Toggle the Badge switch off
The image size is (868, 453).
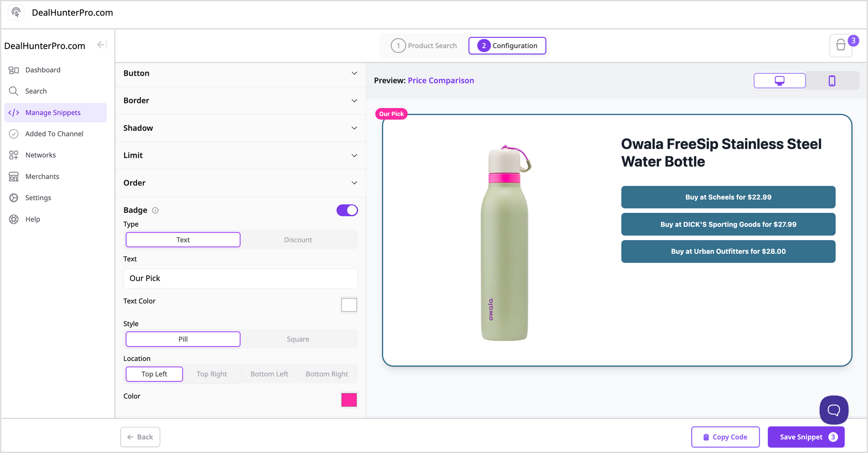[x=347, y=210]
